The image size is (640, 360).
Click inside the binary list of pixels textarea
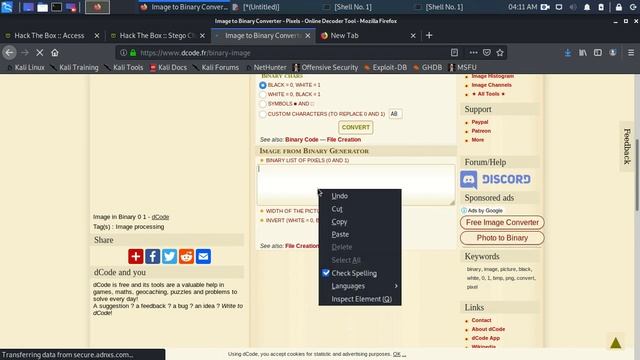click(356, 185)
